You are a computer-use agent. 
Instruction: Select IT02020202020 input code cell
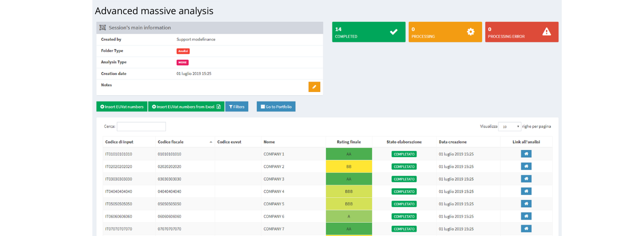pos(129,167)
